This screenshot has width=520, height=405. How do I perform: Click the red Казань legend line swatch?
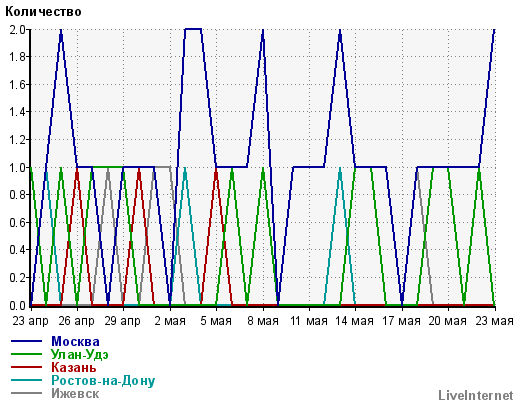(27, 367)
